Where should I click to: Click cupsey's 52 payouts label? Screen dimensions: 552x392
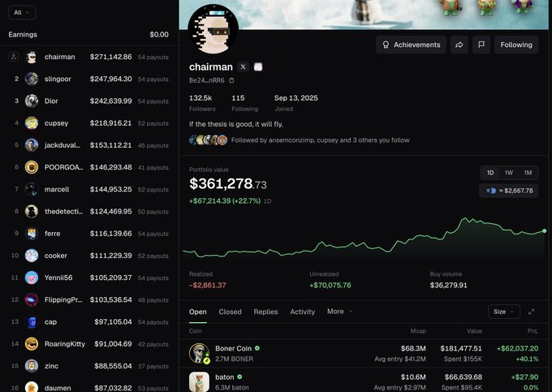(x=153, y=123)
